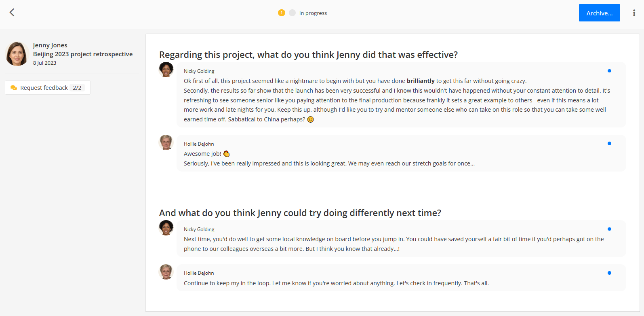The image size is (644, 316).
Task: Toggle unread dot on Nicky's effective feedback
Action: tap(609, 71)
